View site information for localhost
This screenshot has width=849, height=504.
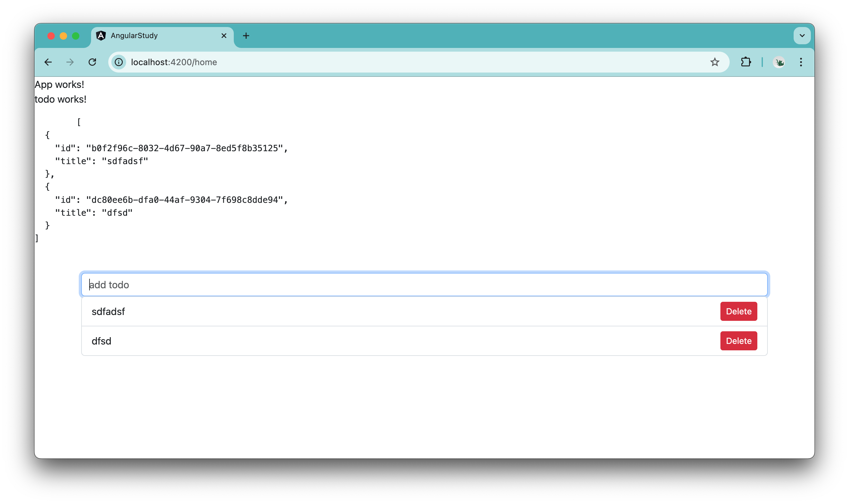(118, 62)
